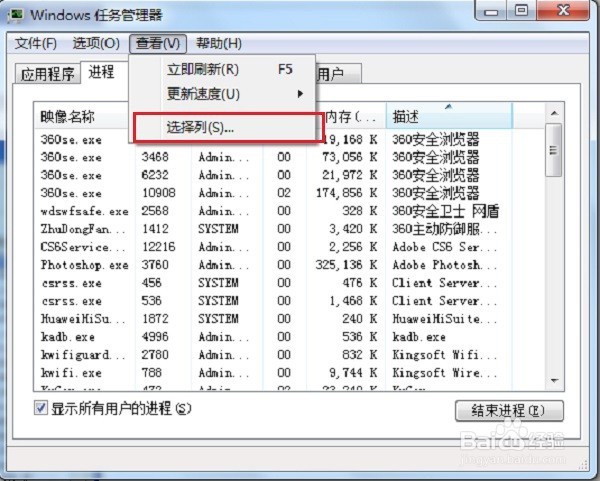Maximize the Task Manager window
600x481 pixels.
pos(521,11)
